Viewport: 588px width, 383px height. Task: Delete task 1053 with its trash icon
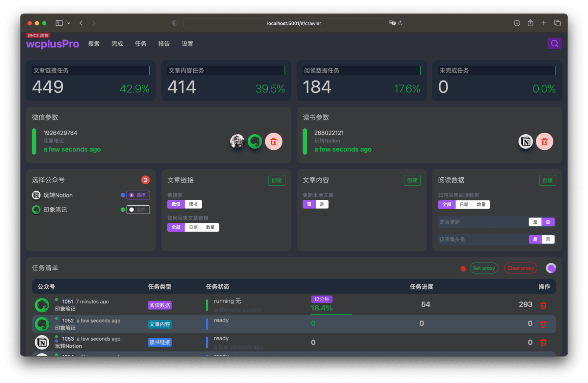[x=543, y=342]
